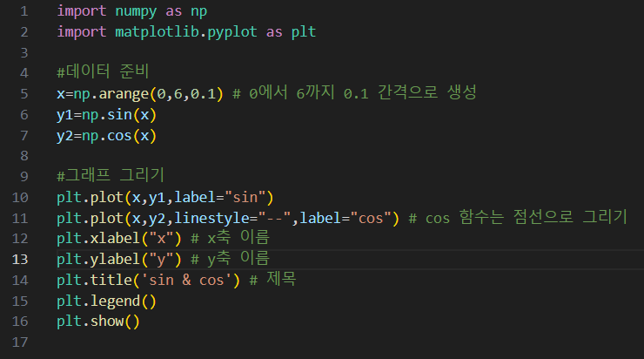Click 'legend' on line 15
The image size is (644, 359).
point(115,301)
